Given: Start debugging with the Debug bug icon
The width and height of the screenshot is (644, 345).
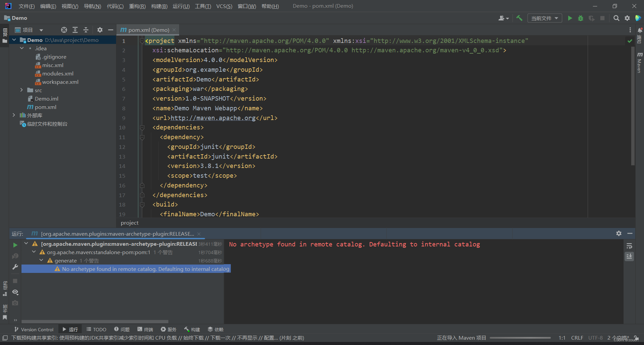Looking at the screenshot, I should coord(581,18).
